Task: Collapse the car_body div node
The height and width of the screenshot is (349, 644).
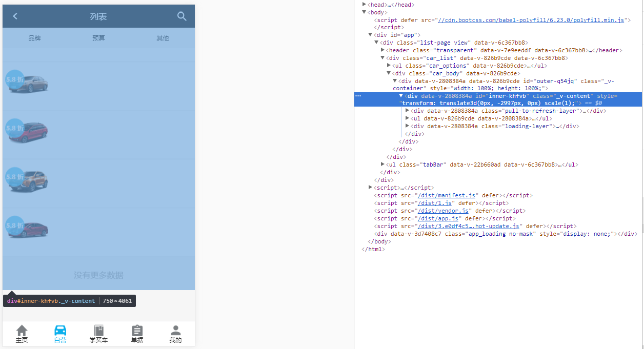Action: [389, 73]
